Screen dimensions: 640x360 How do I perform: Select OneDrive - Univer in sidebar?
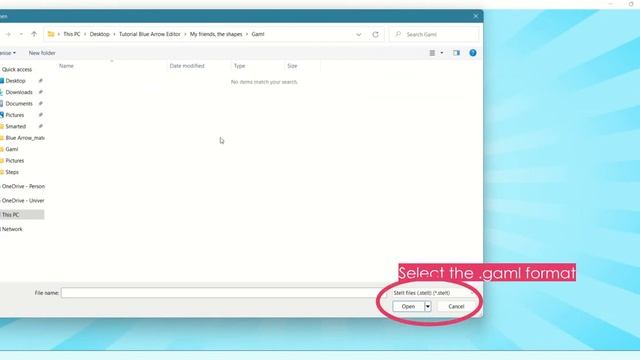pos(23,200)
